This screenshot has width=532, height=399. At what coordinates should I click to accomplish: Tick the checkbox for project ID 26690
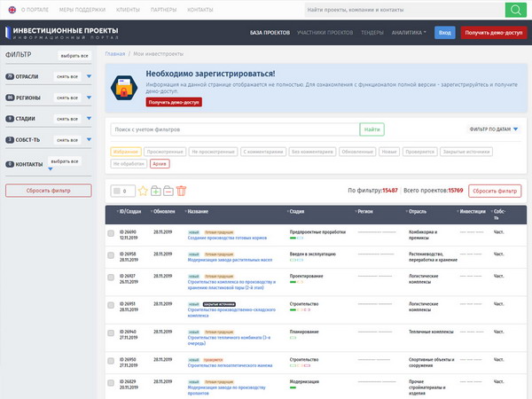click(x=111, y=232)
